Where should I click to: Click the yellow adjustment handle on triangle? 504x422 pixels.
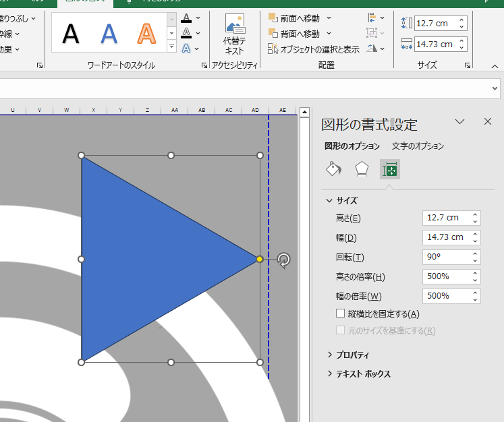point(259,259)
